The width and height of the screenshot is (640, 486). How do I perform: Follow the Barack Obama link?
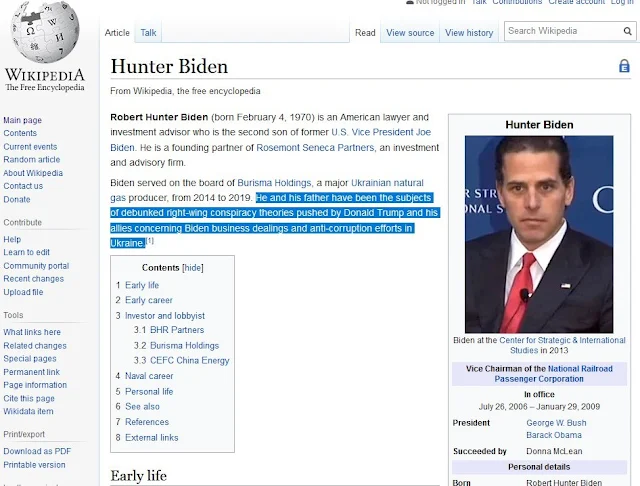pos(553,435)
